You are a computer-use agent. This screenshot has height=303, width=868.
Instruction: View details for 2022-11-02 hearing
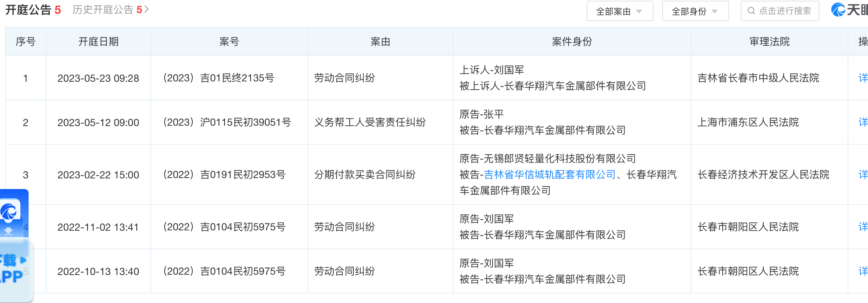pyautogui.click(x=863, y=227)
